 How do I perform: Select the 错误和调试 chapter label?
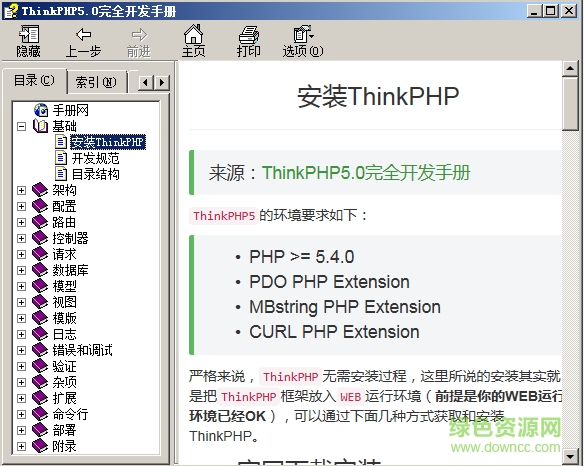click(x=82, y=350)
